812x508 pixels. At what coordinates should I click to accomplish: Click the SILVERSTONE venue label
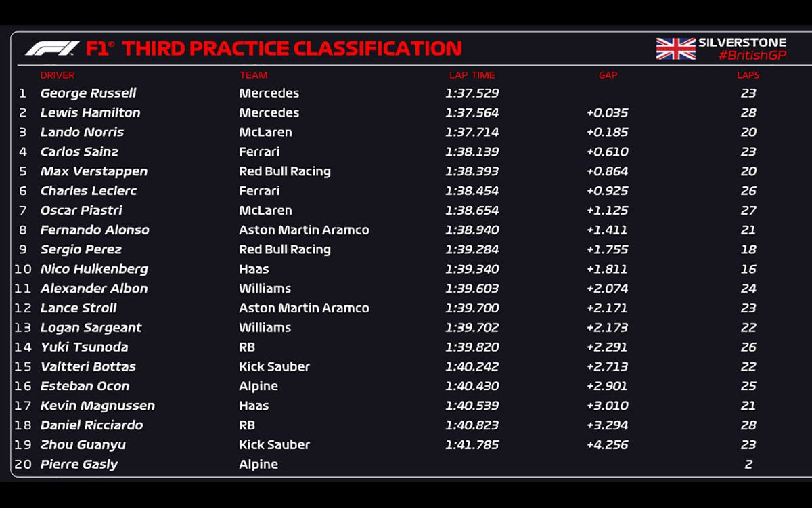point(742,42)
